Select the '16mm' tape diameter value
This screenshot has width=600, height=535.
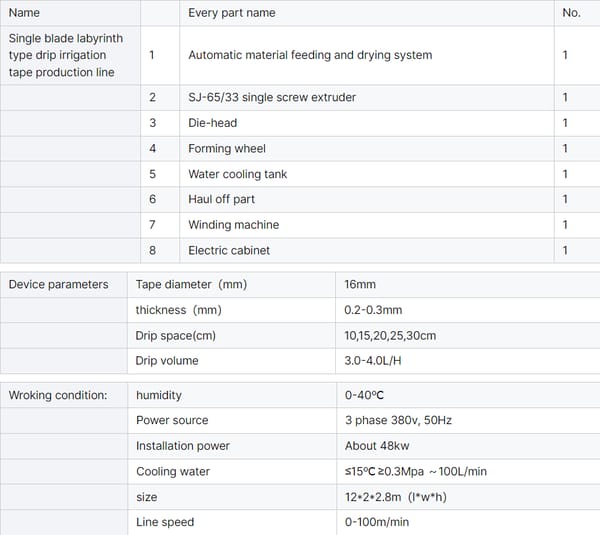click(x=360, y=285)
